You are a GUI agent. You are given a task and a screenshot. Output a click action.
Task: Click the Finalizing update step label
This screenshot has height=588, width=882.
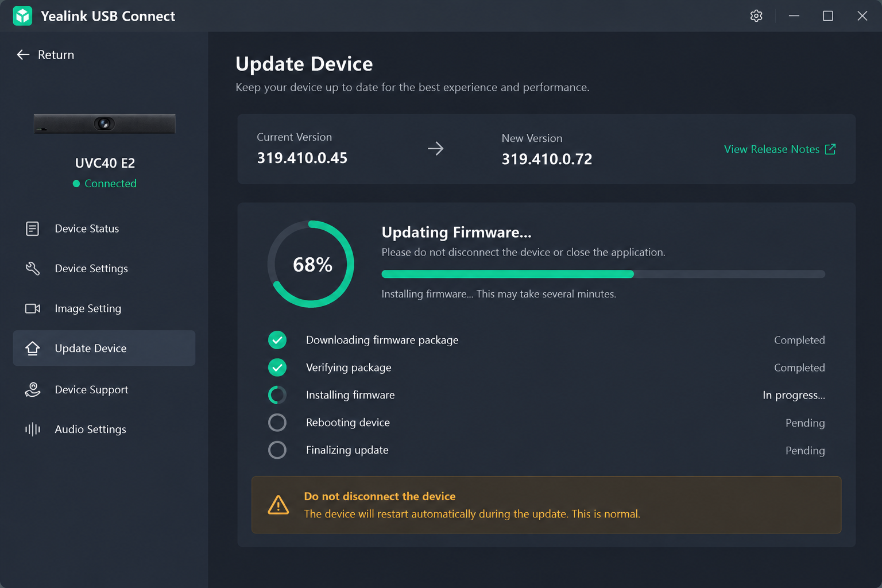point(347,450)
